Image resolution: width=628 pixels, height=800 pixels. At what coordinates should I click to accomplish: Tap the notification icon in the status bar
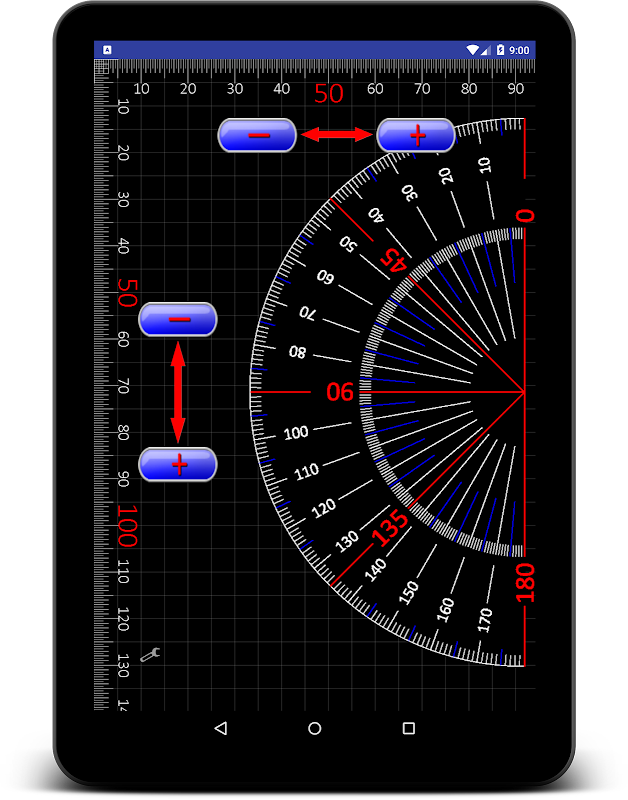point(107,49)
